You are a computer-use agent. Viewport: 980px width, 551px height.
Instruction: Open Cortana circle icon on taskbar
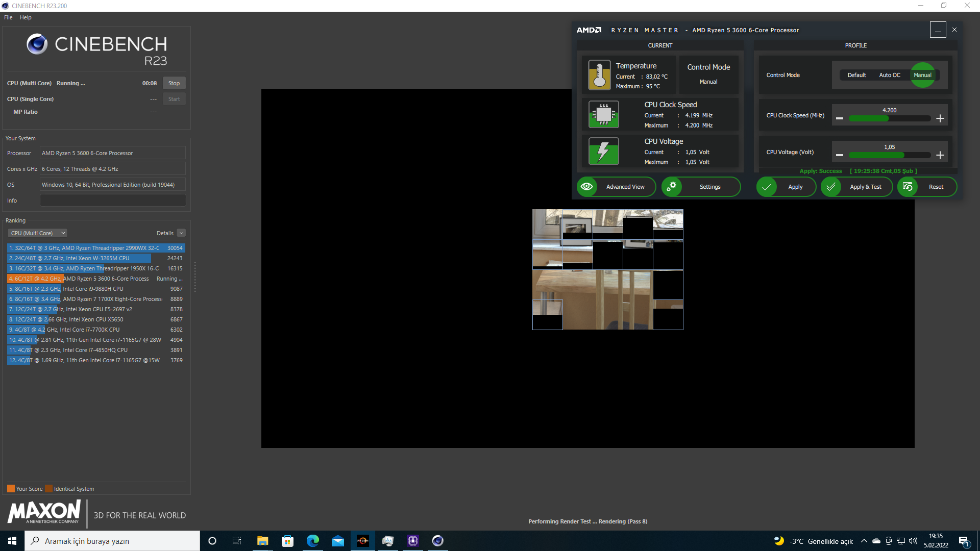point(212,541)
